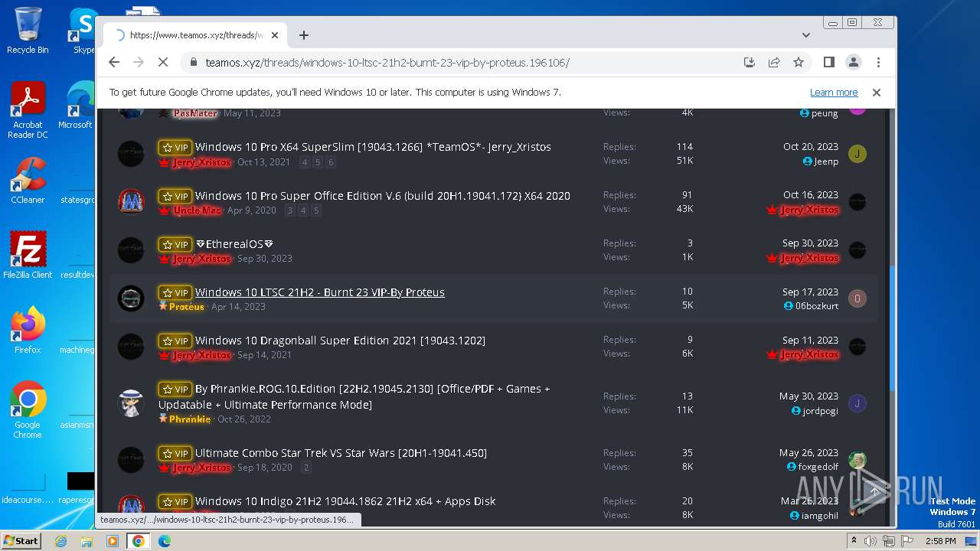Open Microsoft Edge from the taskbar
Viewport: 980px width, 551px height.
click(164, 541)
